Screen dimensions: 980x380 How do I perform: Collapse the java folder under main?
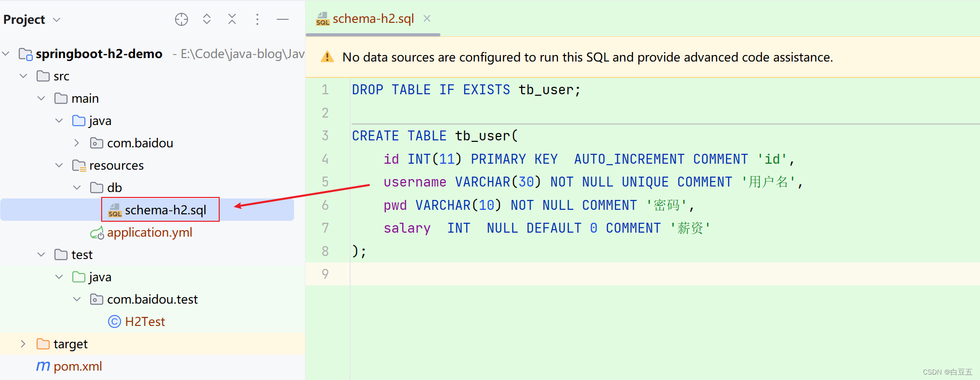click(x=59, y=121)
